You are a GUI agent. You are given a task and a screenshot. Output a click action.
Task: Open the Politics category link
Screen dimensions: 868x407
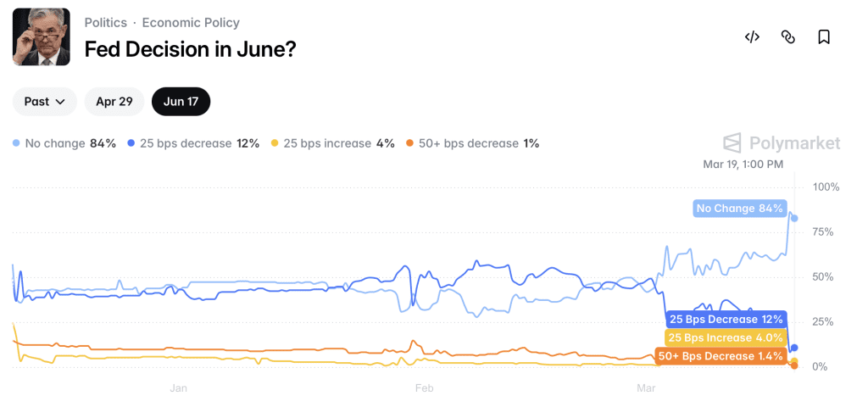click(106, 23)
